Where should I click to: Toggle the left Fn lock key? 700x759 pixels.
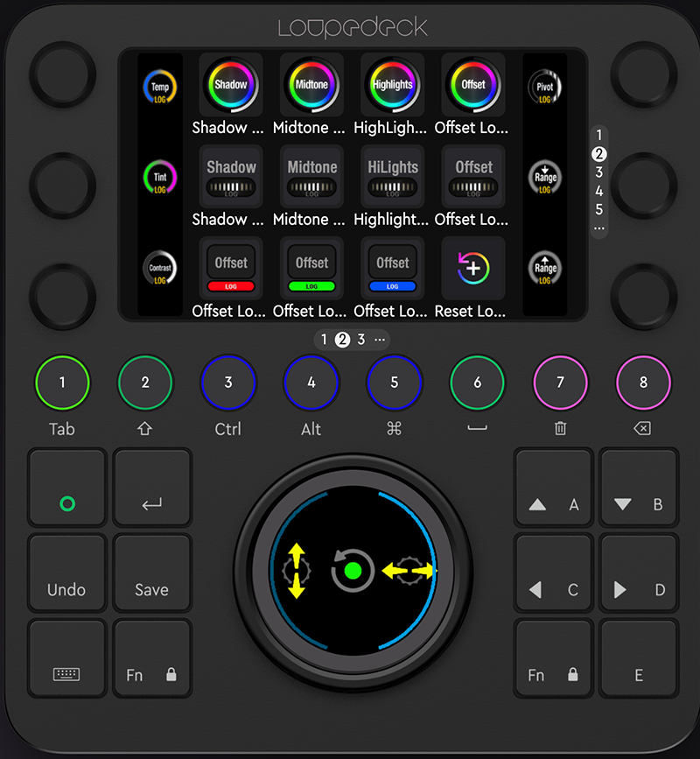[152, 658]
